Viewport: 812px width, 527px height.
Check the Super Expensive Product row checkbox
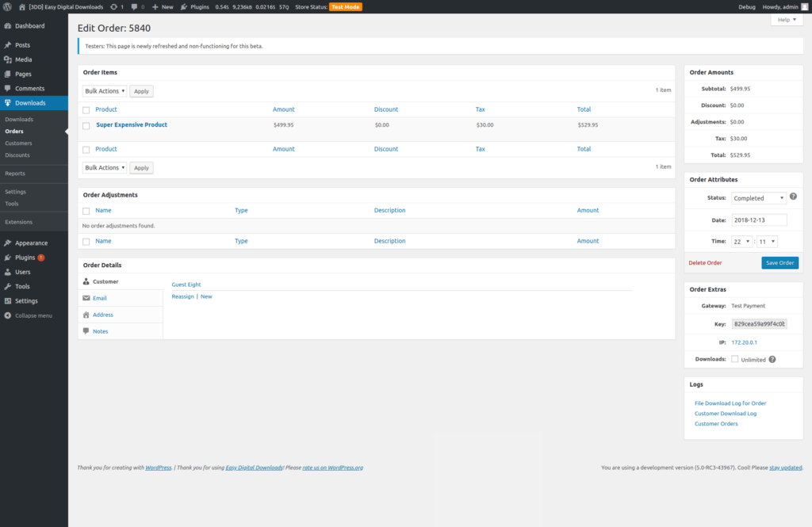[86, 125]
